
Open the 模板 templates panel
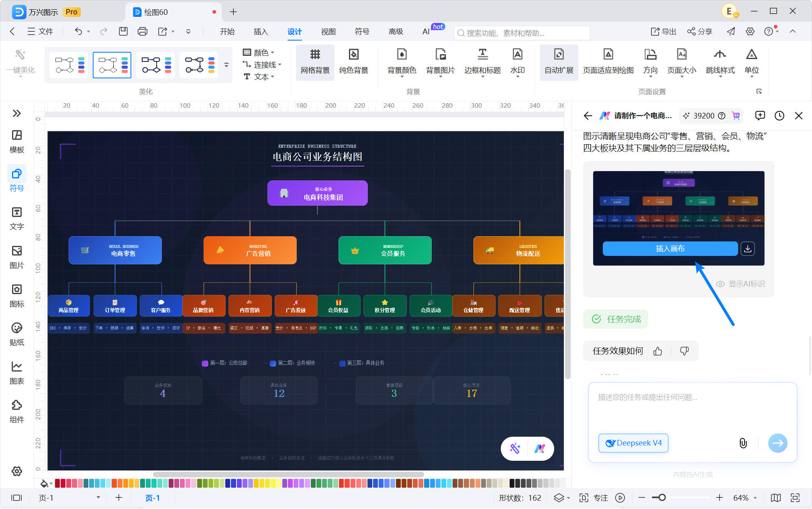coord(16,141)
